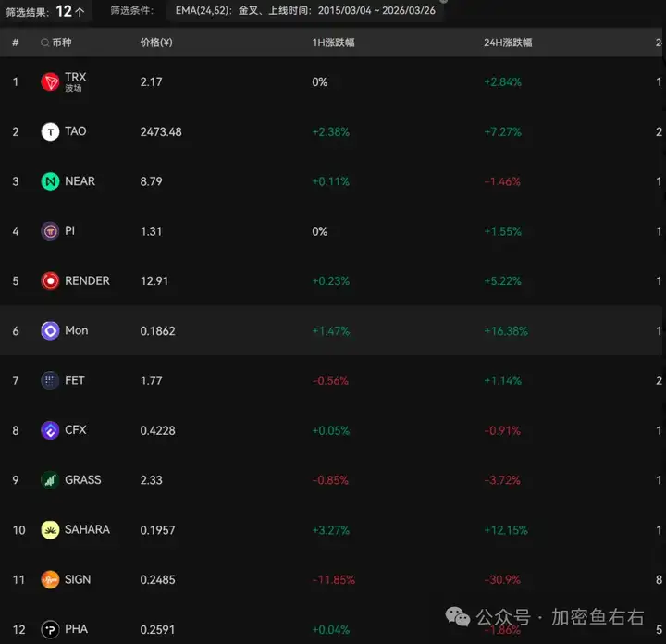
Task: Click SAHARA 24H change +12.15%
Action: click(506, 530)
